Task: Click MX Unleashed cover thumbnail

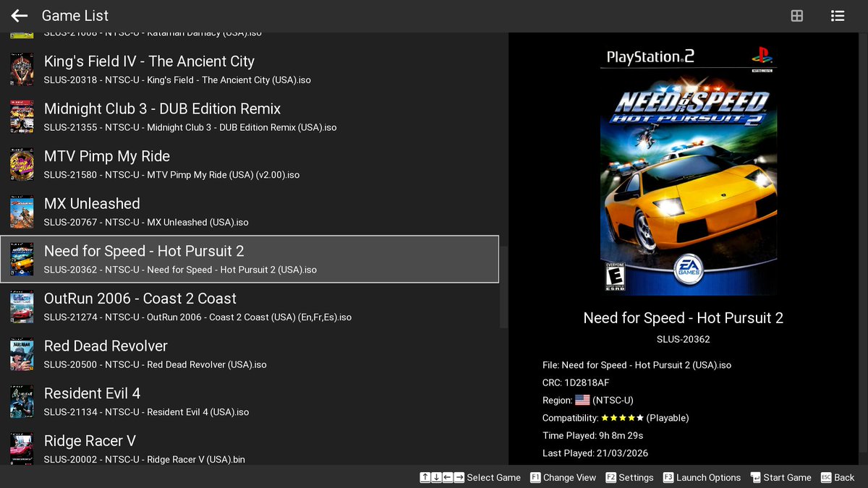Action: [22, 212]
